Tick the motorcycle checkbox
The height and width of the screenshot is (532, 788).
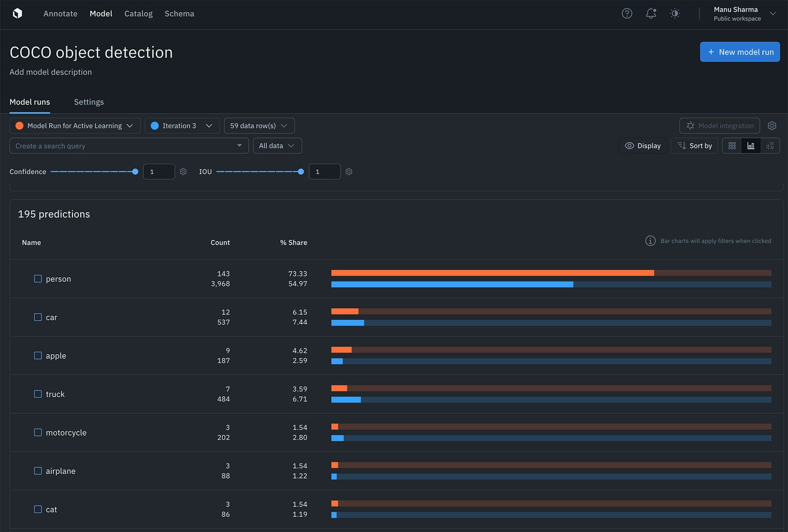tap(37, 432)
